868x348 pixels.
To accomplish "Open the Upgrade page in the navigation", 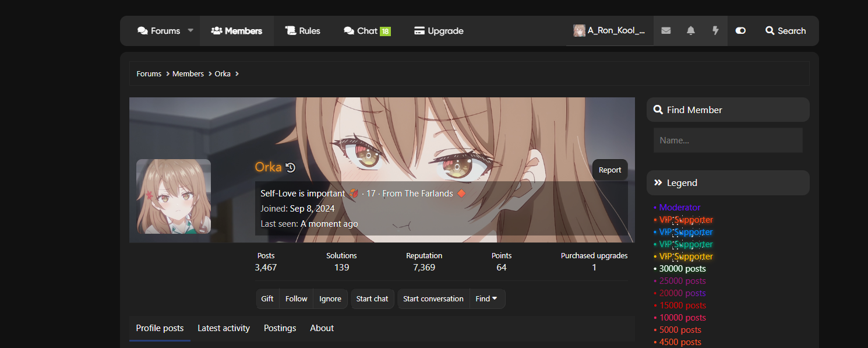I will pyautogui.click(x=439, y=31).
